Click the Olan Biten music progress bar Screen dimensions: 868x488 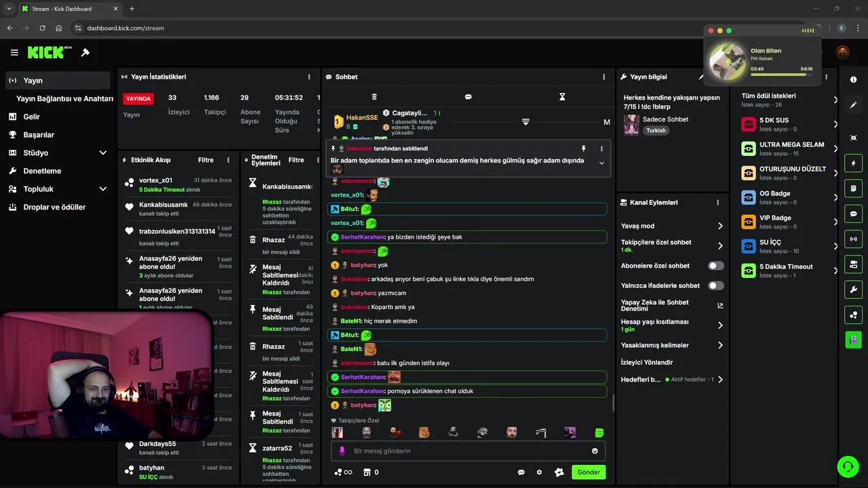coord(781,75)
